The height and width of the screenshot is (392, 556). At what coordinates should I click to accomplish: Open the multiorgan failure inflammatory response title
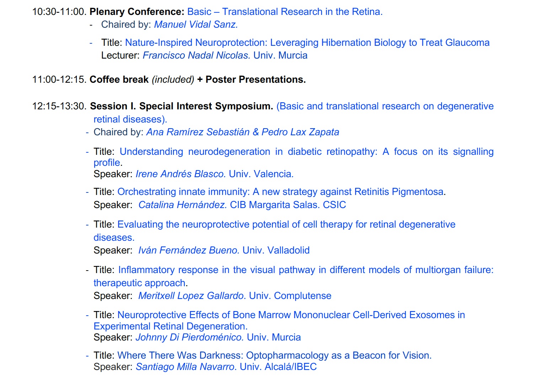(x=294, y=276)
